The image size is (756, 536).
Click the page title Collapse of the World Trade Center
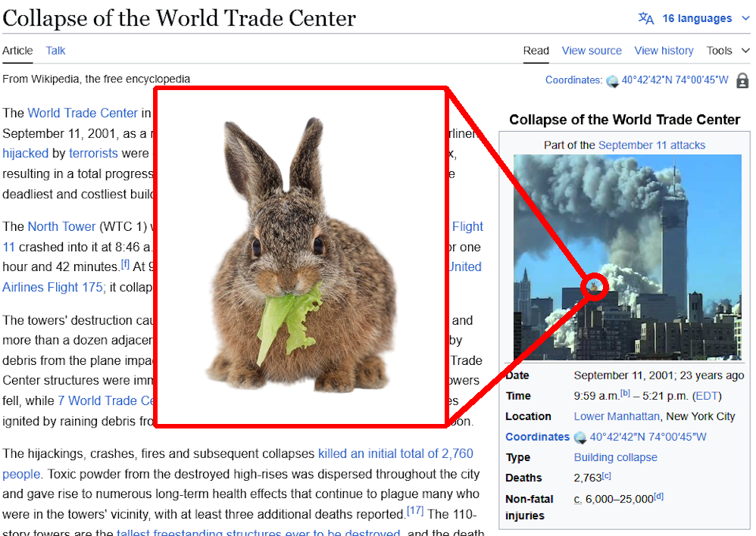point(180,18)
